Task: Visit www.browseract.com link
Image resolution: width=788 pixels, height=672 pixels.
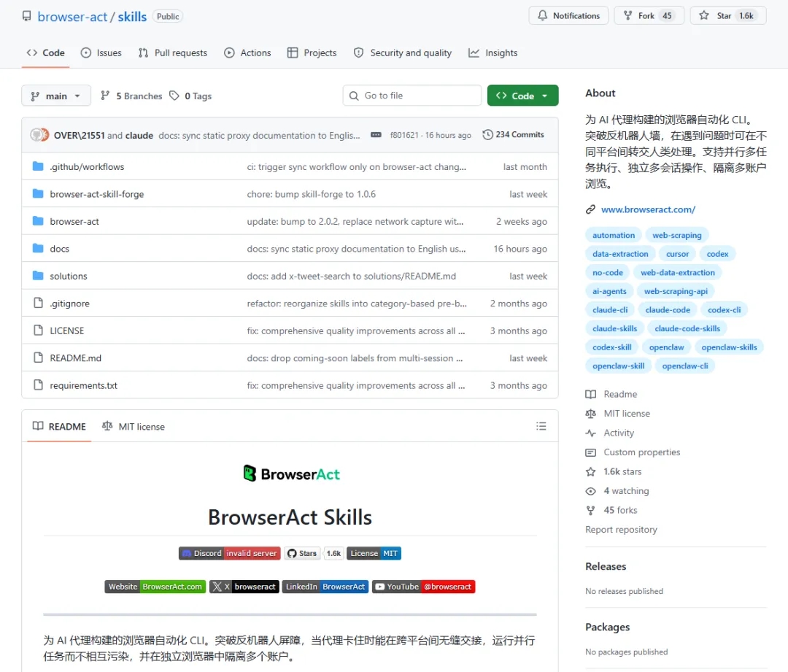Action: (x=649, y=209)
